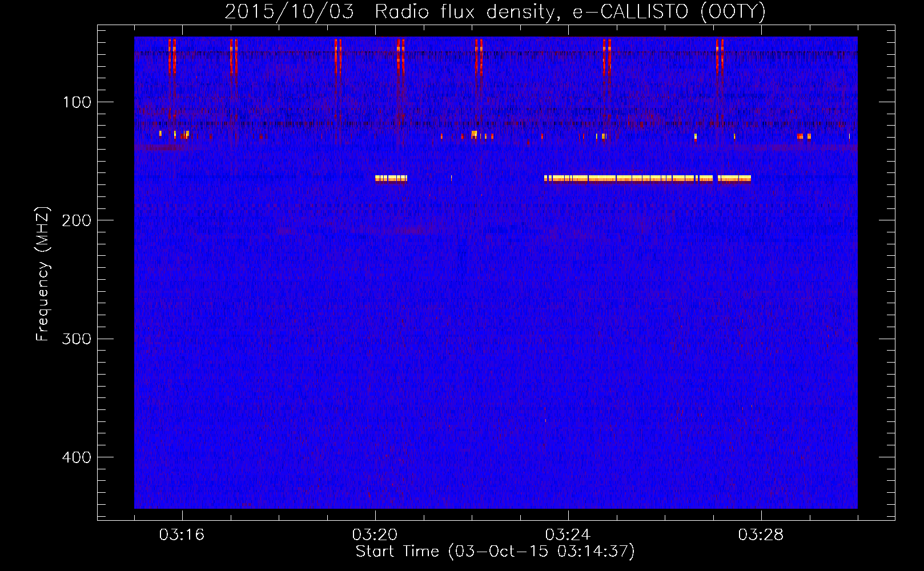The width and height of the screenshot is (924, 571).
Task: Click the 'Start Time (03-Oct-15 03:14:37)' axis label
Action: point(495,552)
